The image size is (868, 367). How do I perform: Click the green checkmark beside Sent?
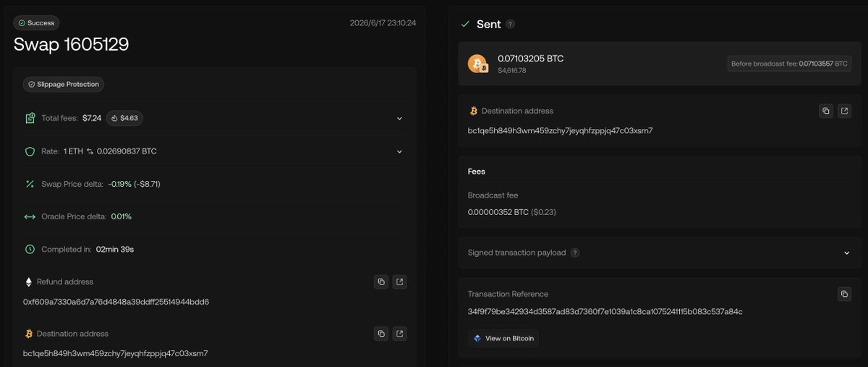point(466,24)
